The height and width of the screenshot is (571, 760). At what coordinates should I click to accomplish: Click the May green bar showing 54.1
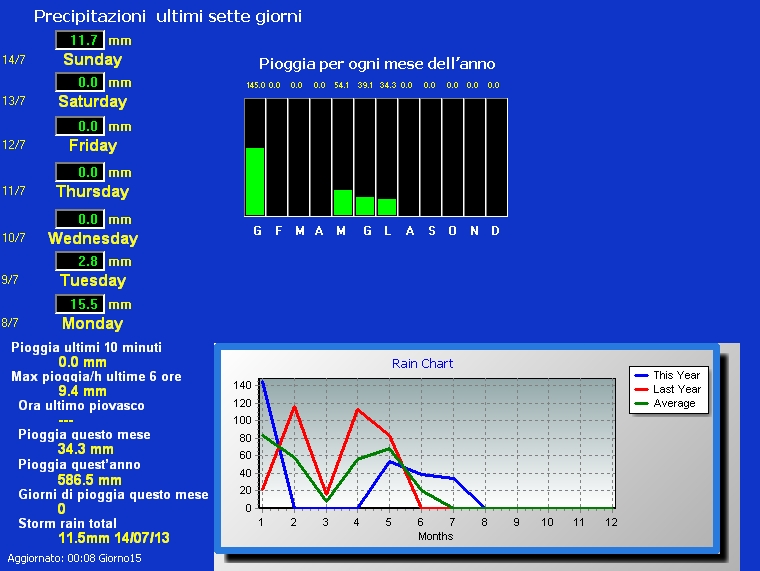click(343, 203)
